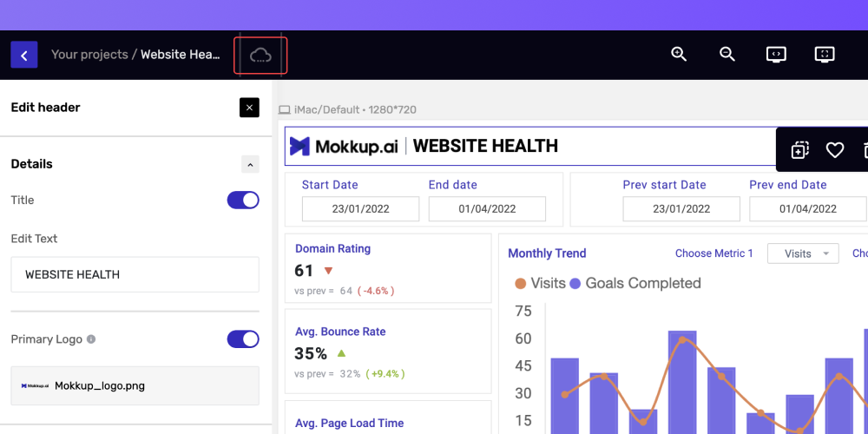Duplicate the header with the copy-plus icon
The width and height of the screenshot is (868, 434).
coord(800,150)
